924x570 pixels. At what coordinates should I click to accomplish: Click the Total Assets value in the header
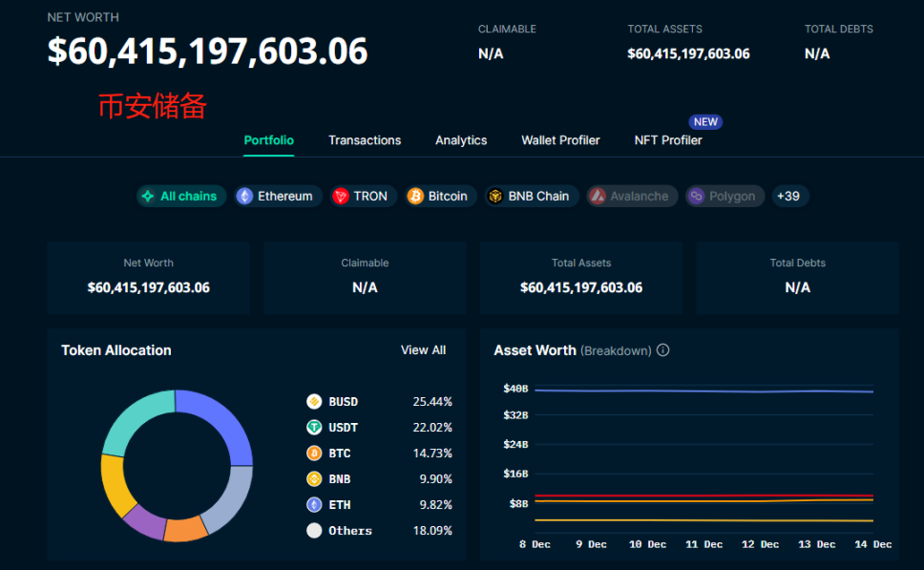click(688, 53)
